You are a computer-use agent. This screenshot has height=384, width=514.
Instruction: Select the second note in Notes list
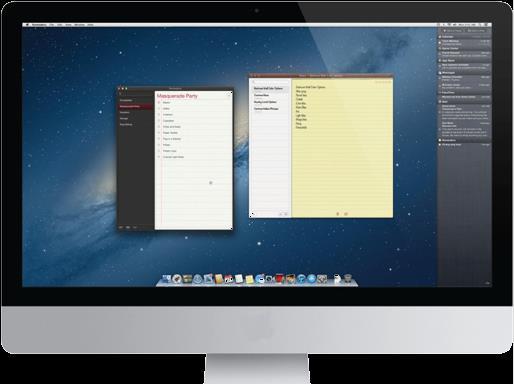pyautogui.click(x=269, y=96)
